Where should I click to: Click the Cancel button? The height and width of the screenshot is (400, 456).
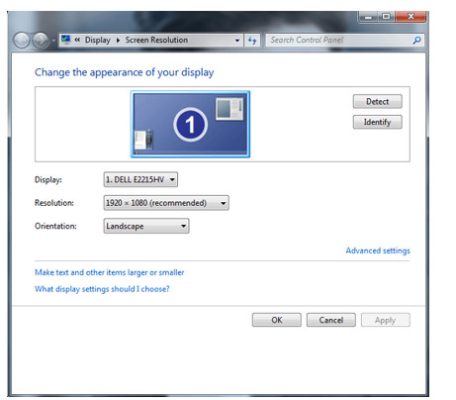331,320
